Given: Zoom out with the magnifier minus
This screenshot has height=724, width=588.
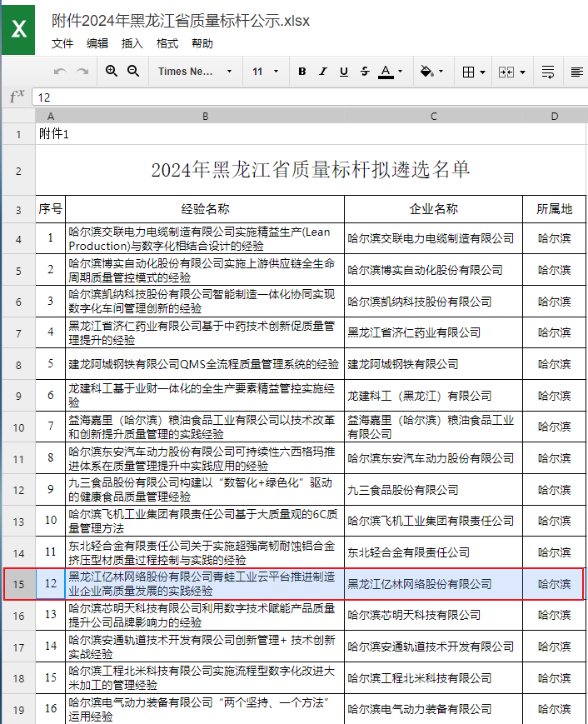Looking at the screenshot, I should pyautogui.click(x=133, y=71).
